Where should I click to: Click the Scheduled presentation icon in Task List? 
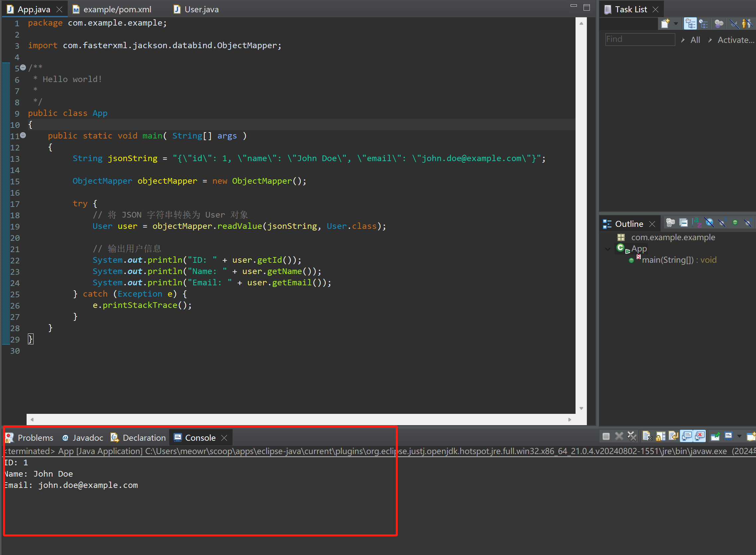tap(703, 24)
